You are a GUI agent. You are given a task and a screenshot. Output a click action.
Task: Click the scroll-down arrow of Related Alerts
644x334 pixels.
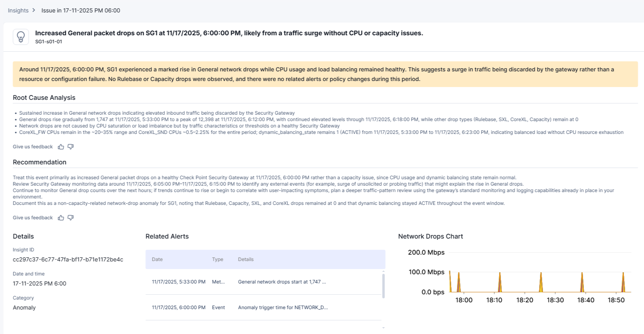[384, 328]
